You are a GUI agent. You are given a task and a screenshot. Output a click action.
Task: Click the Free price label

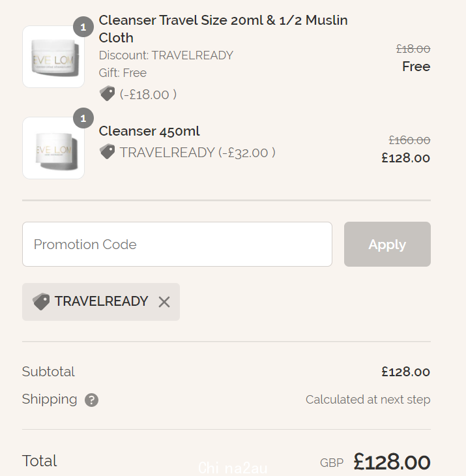pyautogui.click(x=416, y=67)
